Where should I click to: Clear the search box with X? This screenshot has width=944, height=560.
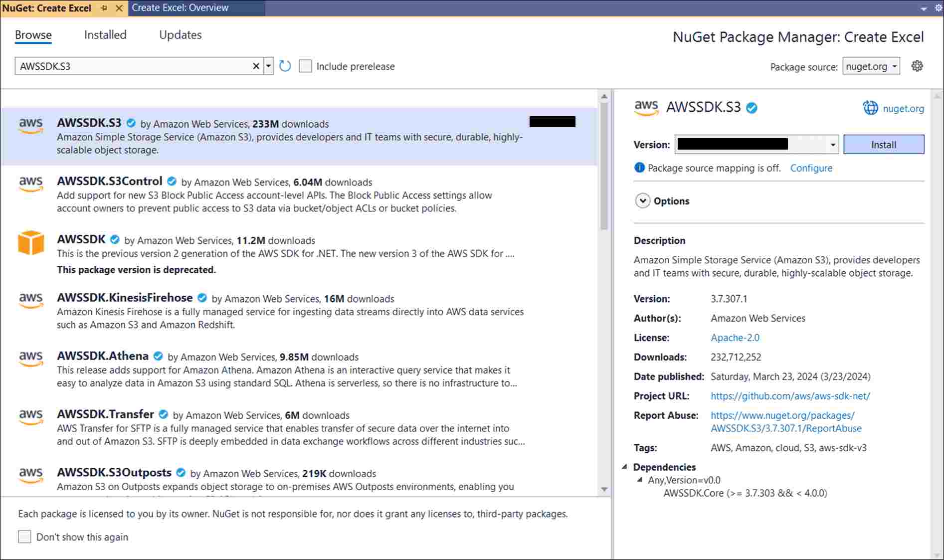click(256, 66)
